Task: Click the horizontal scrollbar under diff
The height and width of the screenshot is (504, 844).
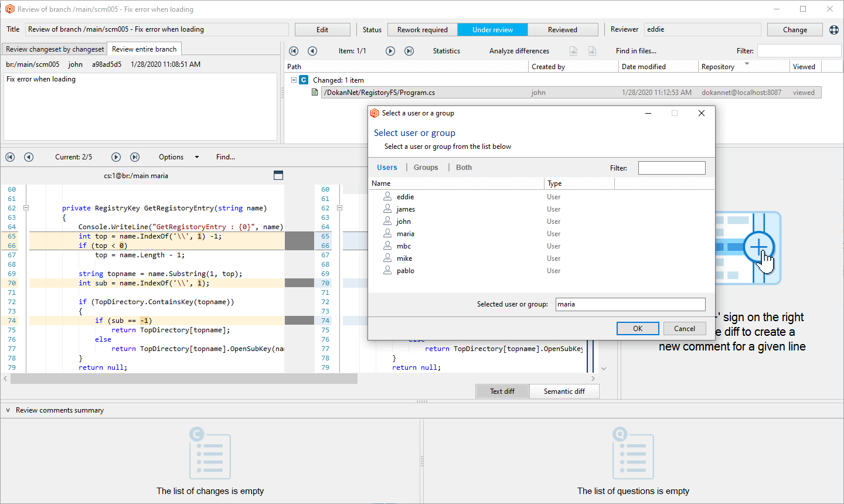Action: coord(183,379)
